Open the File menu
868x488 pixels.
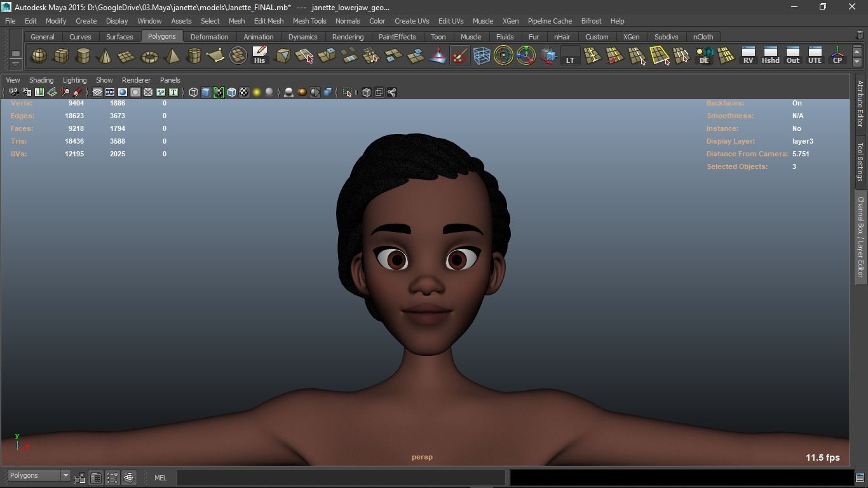tap(10, 21)
